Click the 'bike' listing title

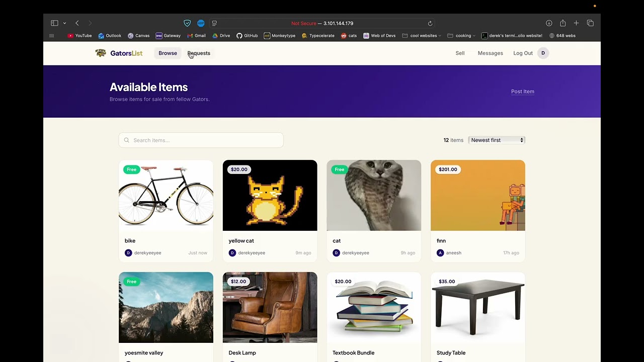(130, 241)
